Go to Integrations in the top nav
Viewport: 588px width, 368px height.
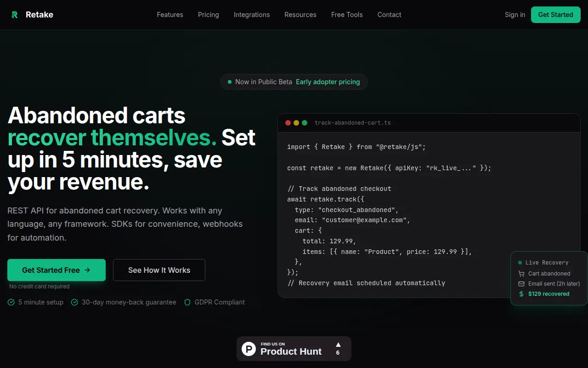252,15
